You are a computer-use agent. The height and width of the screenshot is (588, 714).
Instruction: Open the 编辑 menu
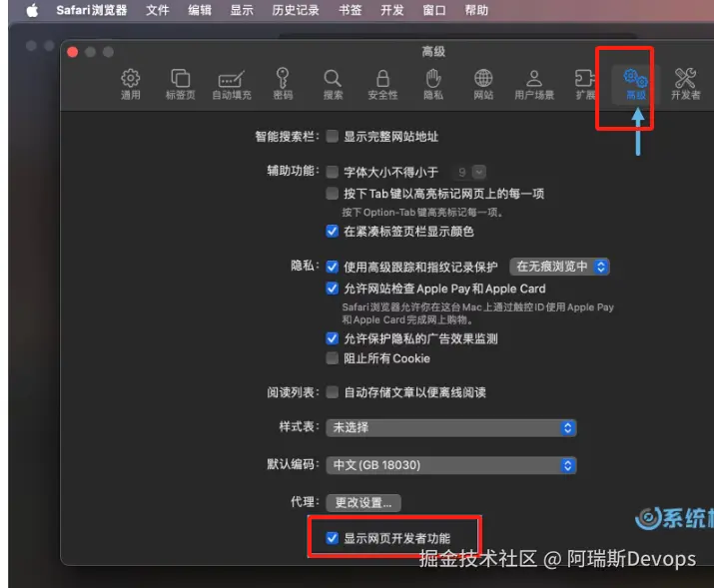click(200, 10)
